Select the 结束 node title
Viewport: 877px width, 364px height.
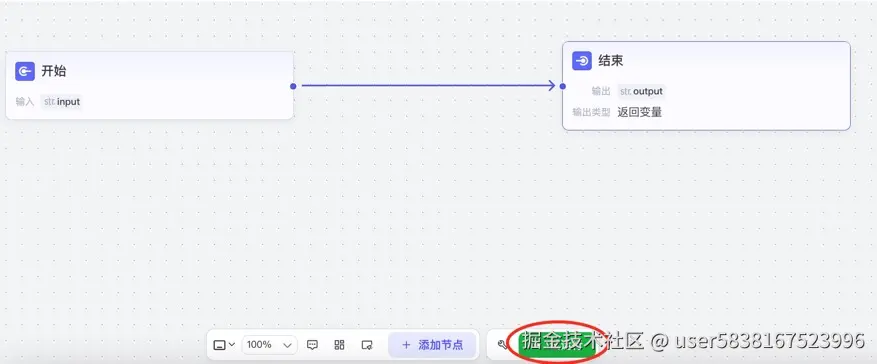pyautogui.click(x=611, y=60)
